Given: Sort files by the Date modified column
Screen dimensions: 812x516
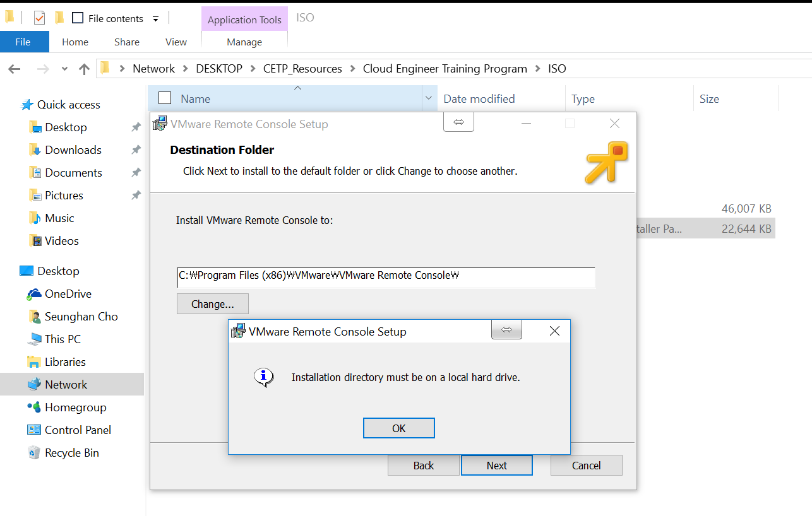Looking at the screenshot, I should pos(501,98).
